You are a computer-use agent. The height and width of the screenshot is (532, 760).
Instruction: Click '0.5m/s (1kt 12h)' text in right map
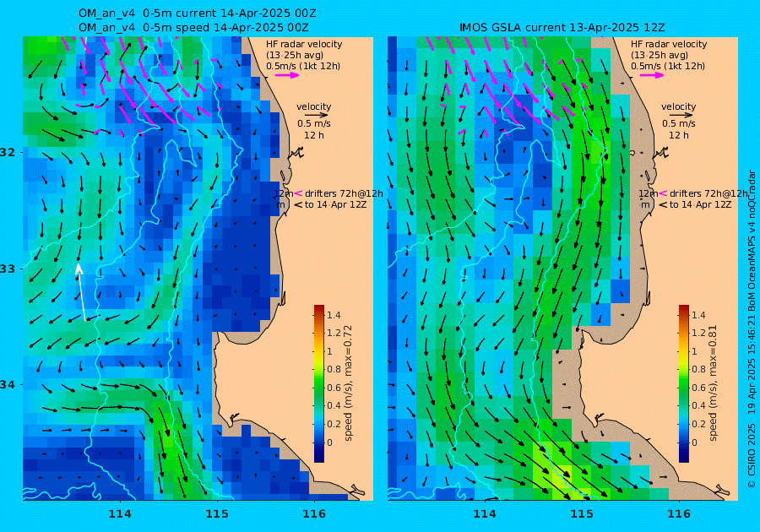pyautogui.click(x=667, y=67)
